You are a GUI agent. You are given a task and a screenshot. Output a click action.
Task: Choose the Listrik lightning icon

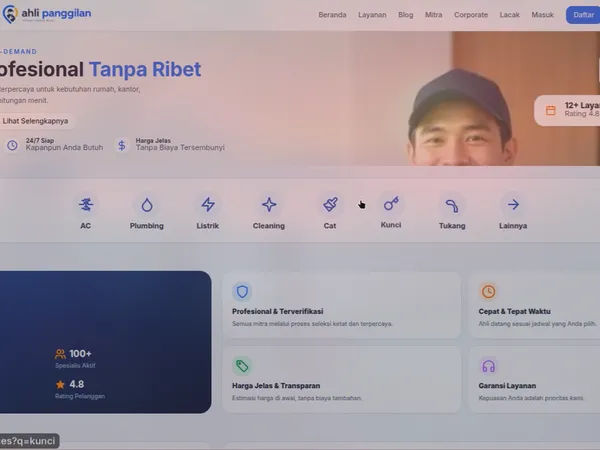coord(208,205)
